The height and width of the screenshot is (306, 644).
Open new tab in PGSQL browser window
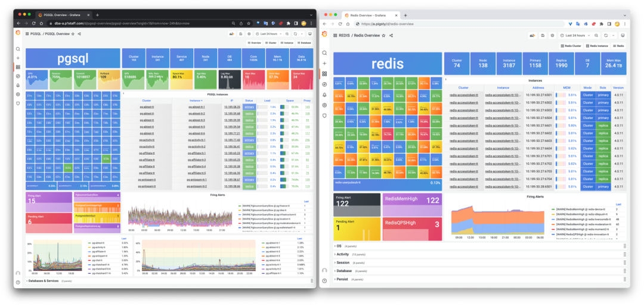coord(97,14)
